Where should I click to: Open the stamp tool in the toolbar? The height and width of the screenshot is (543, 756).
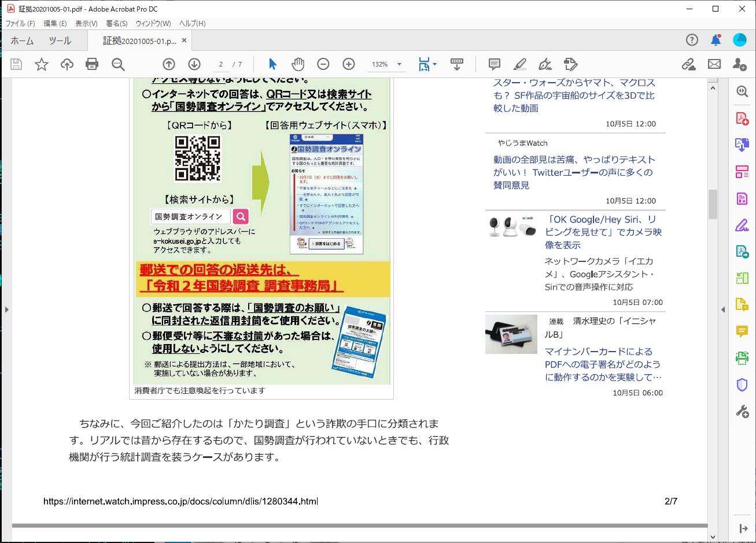pos(570,64)
